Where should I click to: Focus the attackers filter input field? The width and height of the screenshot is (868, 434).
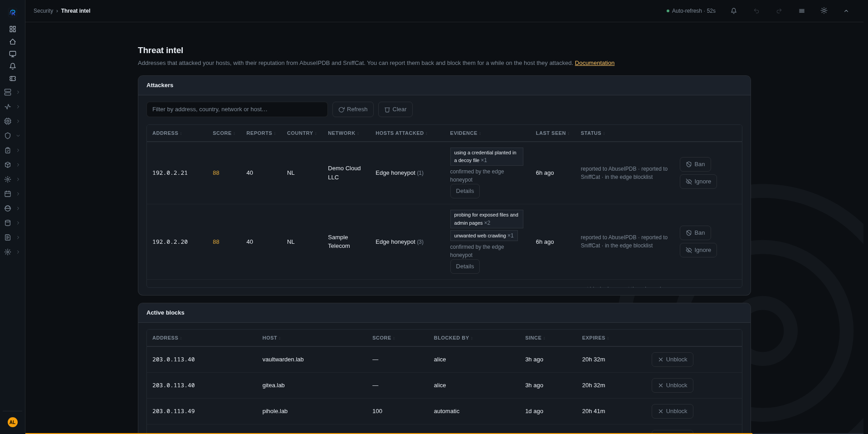point(237,109)
